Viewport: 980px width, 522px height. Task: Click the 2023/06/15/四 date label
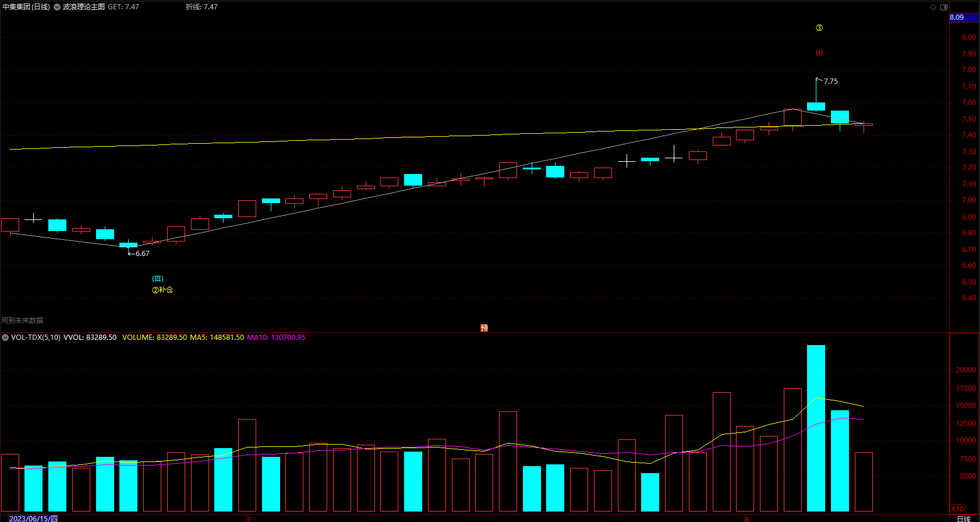33,519
